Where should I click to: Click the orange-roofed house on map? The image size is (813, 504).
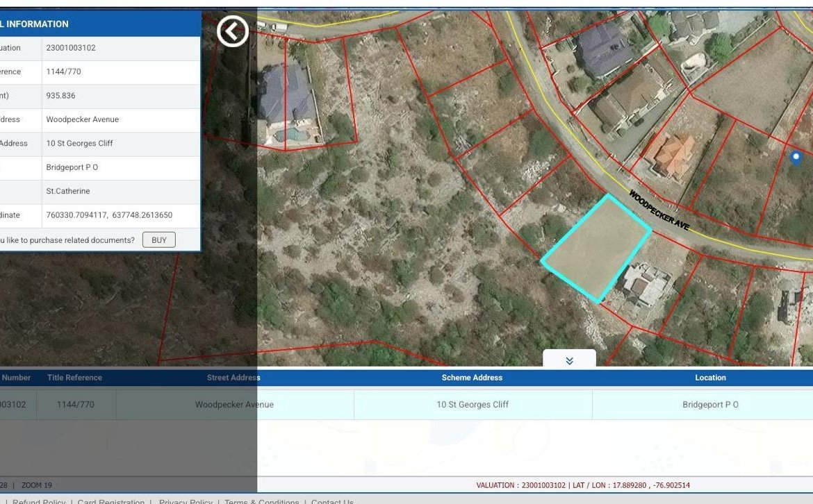click(x=673, y=155)
